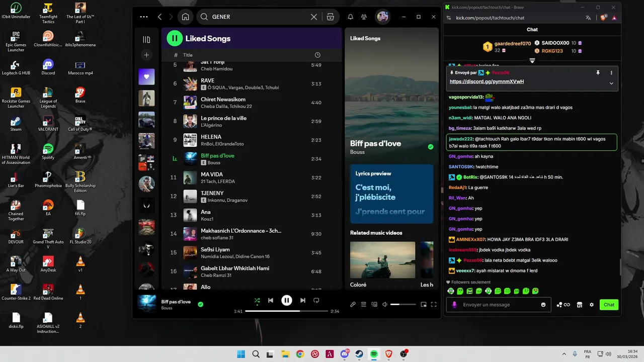Pause playback in Spotify player bar

click(x=287, y=301)
